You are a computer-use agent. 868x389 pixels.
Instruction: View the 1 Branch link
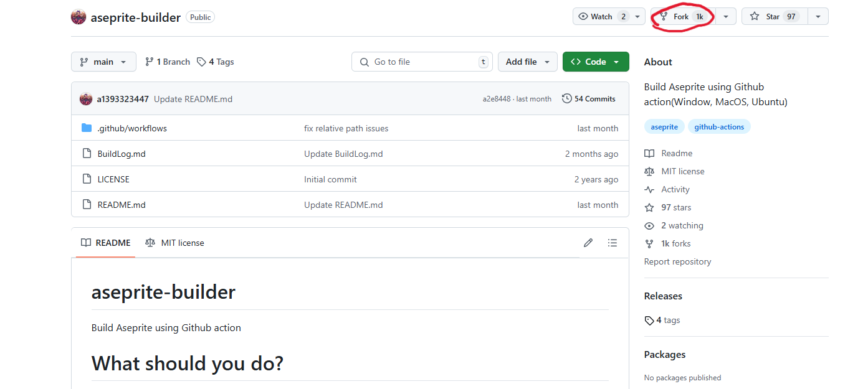click(x=168, y=62)
